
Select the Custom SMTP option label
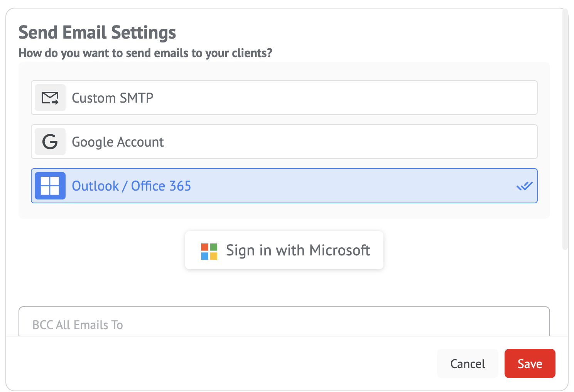click(113, 98)
